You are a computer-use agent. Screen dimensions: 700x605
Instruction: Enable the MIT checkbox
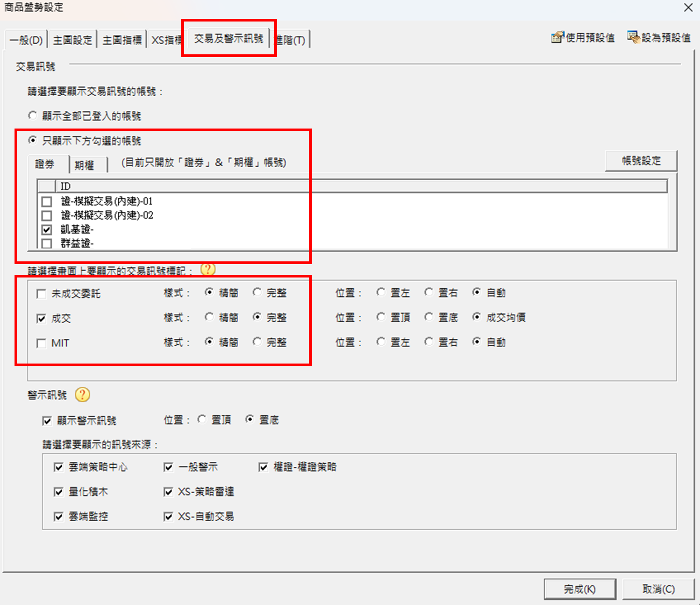tap(41, 343)
